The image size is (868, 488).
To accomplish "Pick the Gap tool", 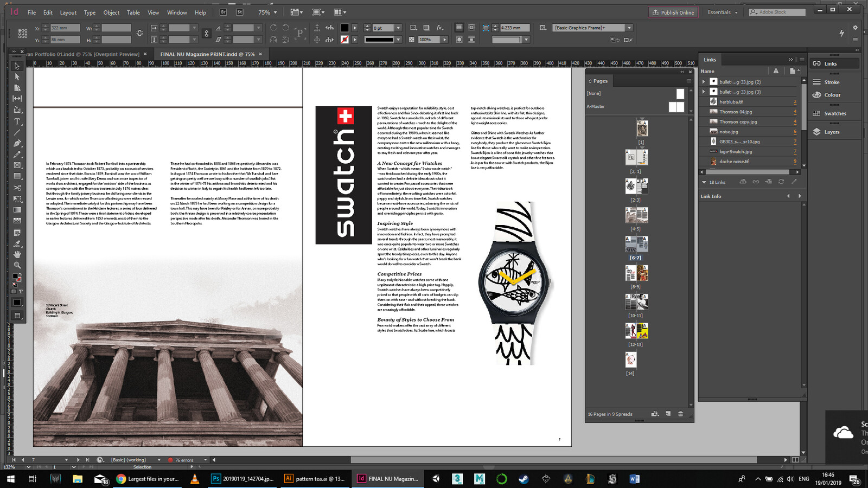I will pos(17,99).
